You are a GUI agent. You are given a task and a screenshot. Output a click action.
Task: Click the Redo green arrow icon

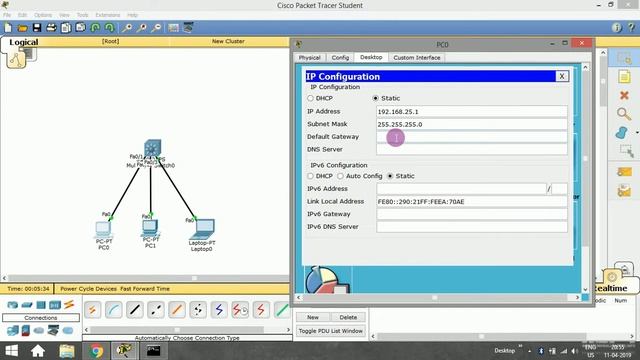(x=109, y=28)
